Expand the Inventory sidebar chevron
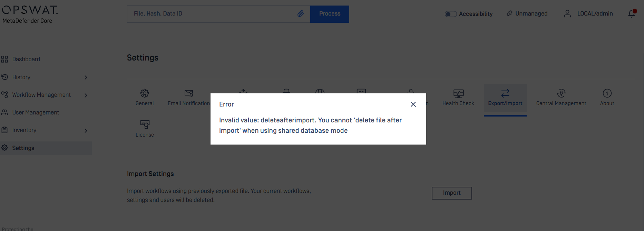This screenshot has width=644, height=231. [86, 130]
